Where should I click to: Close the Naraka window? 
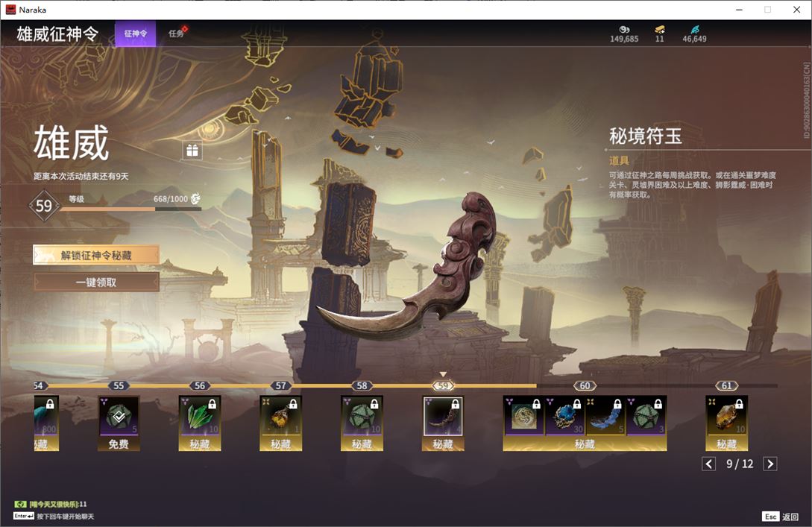pos(796,10)
